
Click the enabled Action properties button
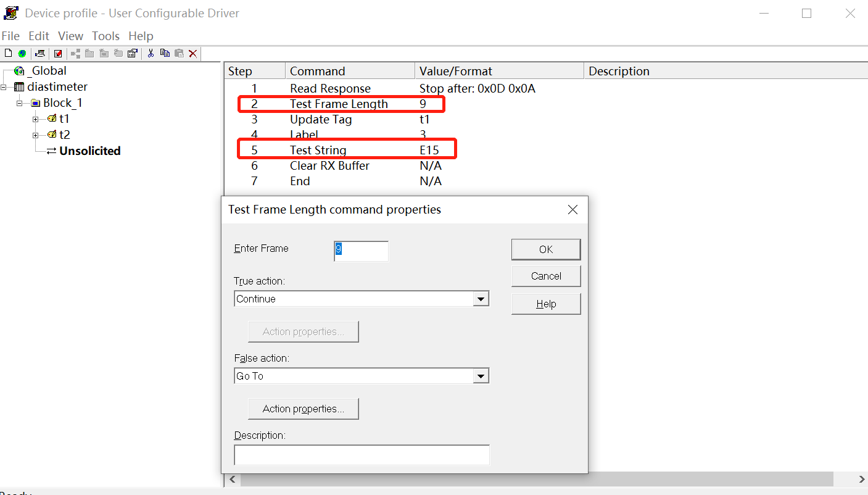pyautogui.click(x=303, y=409)
